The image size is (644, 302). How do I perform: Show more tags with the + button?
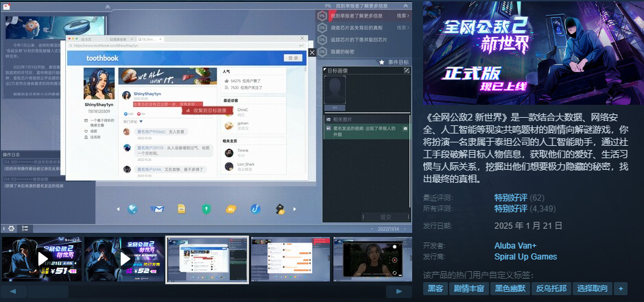pyautogui.click(x=620, y=288)
